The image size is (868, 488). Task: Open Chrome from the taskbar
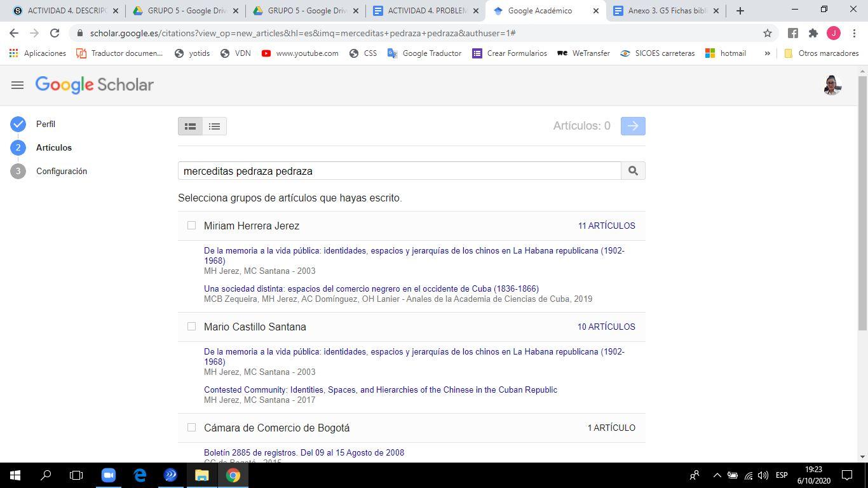click(233, 475)
